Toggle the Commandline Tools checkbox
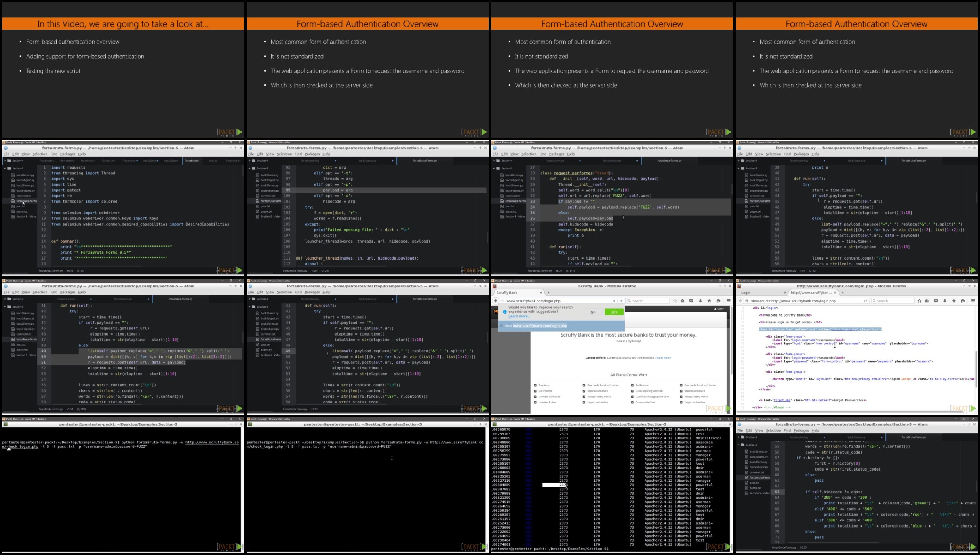Viewport: 980px width, 555px height. click(632, 402)
